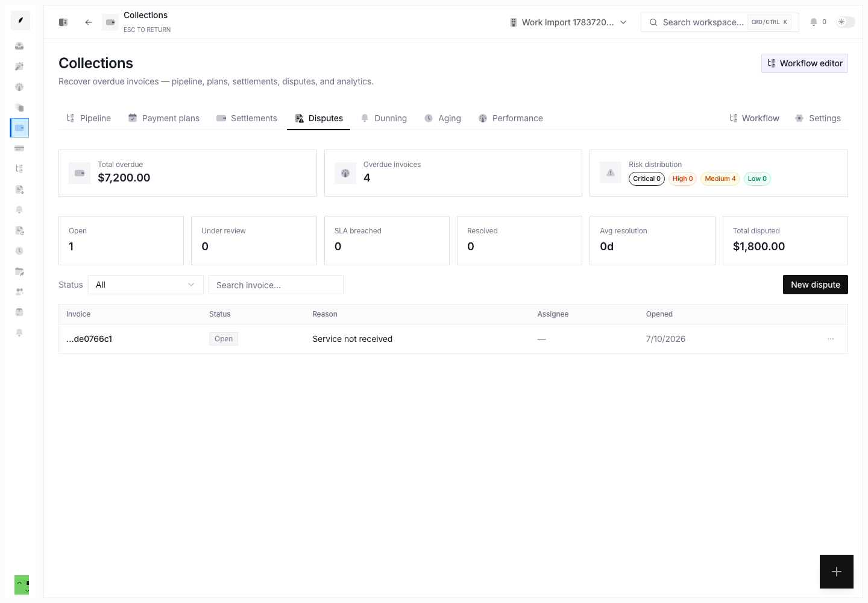This screenshot has height=603, width=868.
Task: Open the Settings tab
Action: point(818,118)
